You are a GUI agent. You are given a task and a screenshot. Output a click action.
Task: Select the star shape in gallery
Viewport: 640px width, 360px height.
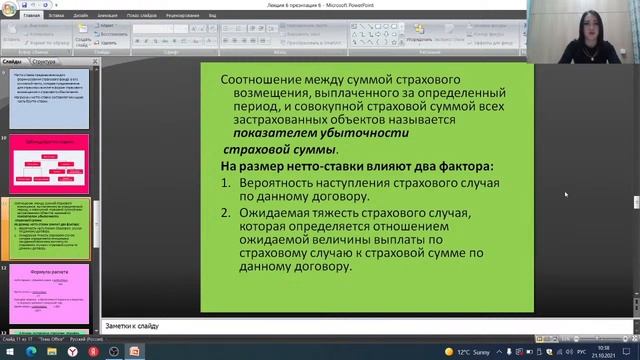(394, 42)
